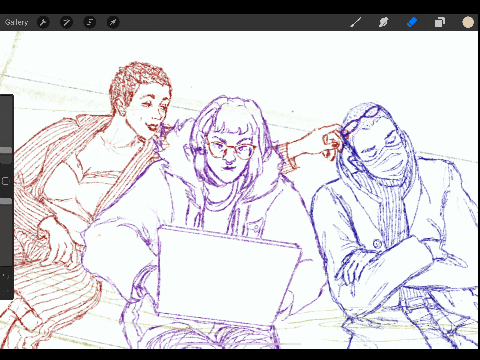Click the brush size slider handle
Image resolution: width=480 pixels, height=360 pixels.
coord(6,151)
